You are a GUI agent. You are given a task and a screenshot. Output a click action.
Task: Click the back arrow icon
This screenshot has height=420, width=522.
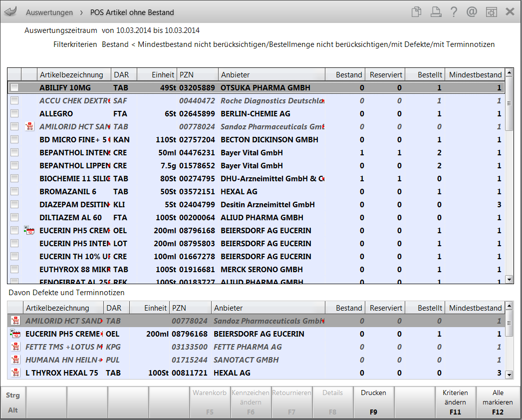coord(11,11)
